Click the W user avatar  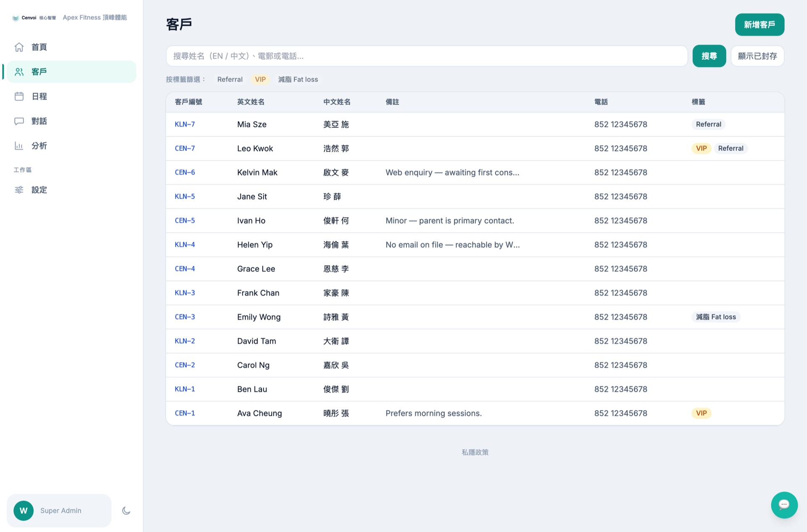pyautogui.click(x=24, y=511)
